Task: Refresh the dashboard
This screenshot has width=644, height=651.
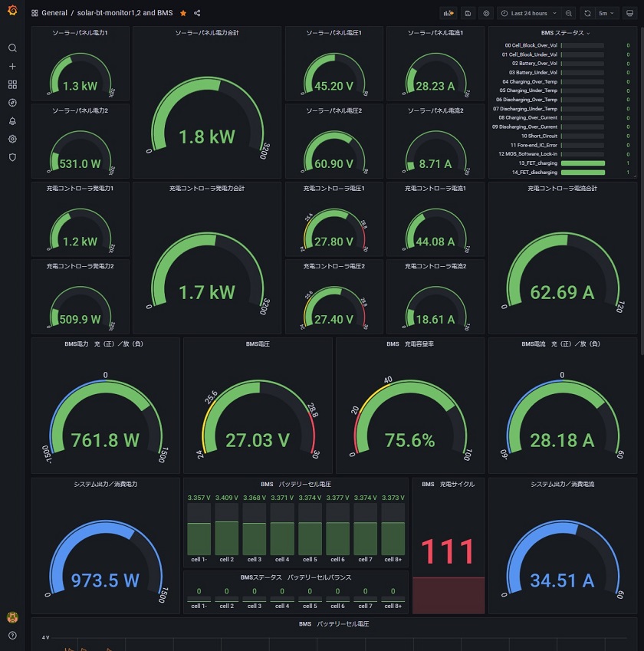Action: [587, 13]
